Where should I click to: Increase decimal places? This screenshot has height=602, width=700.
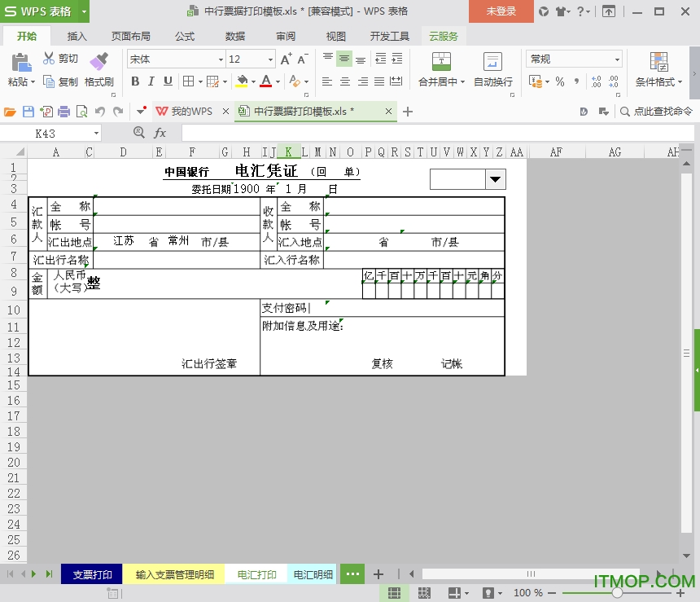[x=596, y=81]
